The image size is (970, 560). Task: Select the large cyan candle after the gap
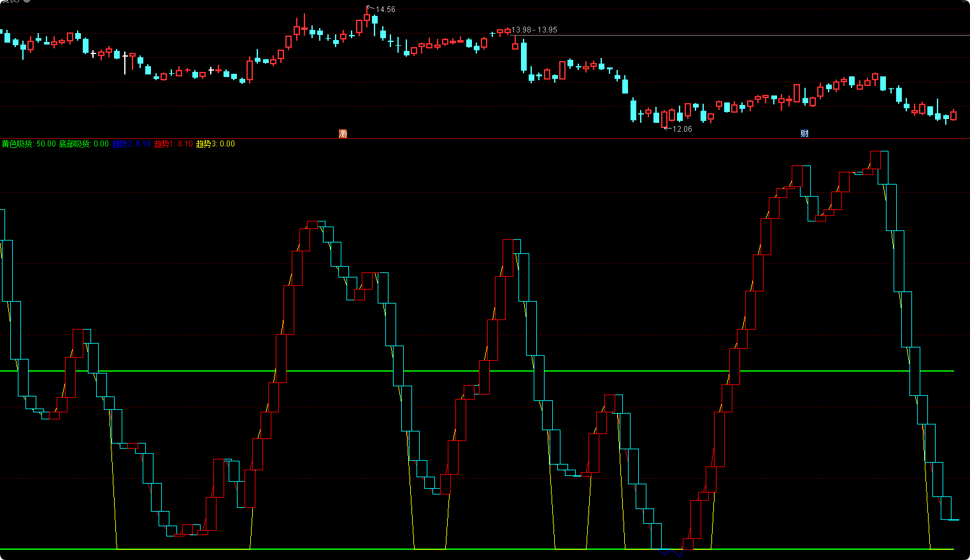point(524,55)
